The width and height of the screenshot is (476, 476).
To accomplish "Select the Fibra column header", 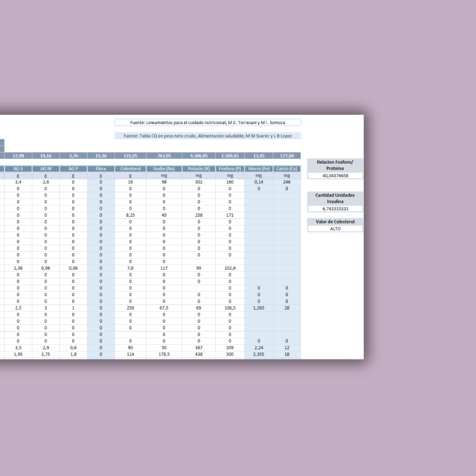I will (100, 169).
